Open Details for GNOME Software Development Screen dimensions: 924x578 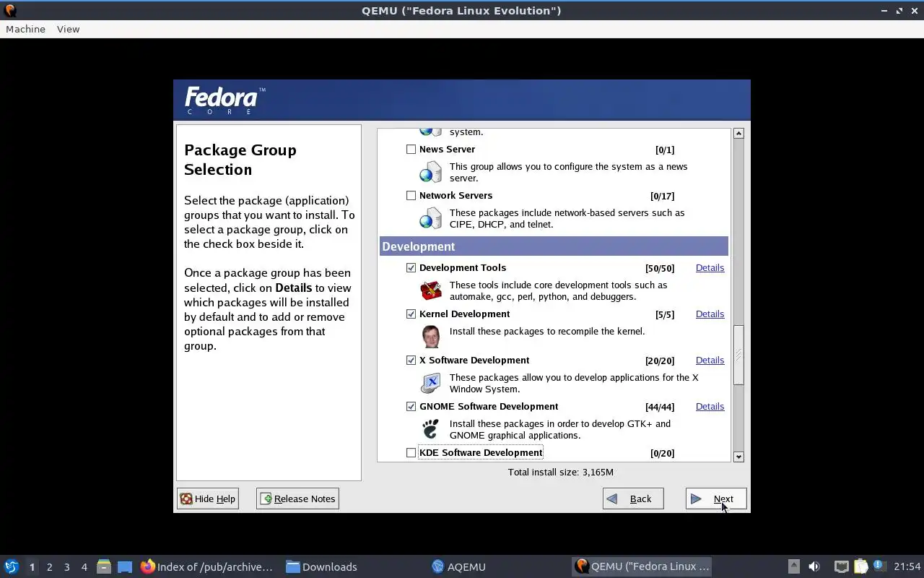click(x=710, y=406)
